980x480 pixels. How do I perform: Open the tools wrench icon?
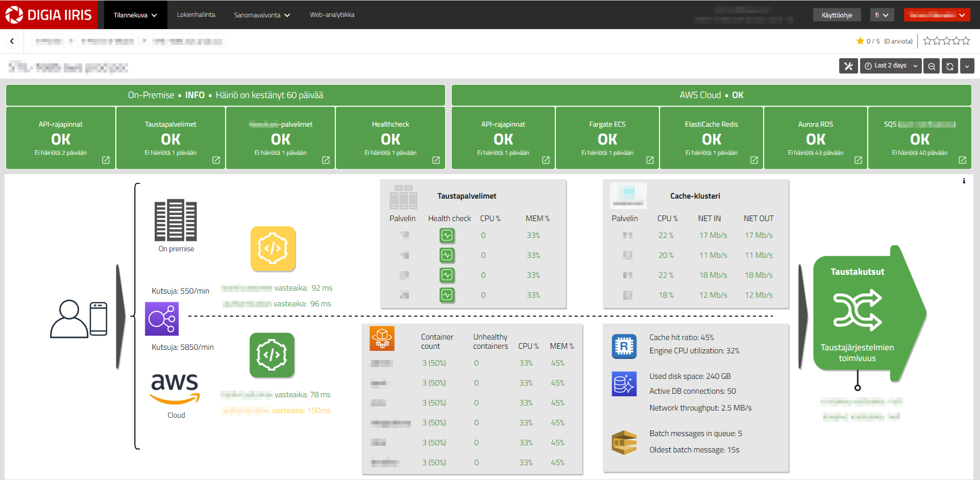pos(848,66)
